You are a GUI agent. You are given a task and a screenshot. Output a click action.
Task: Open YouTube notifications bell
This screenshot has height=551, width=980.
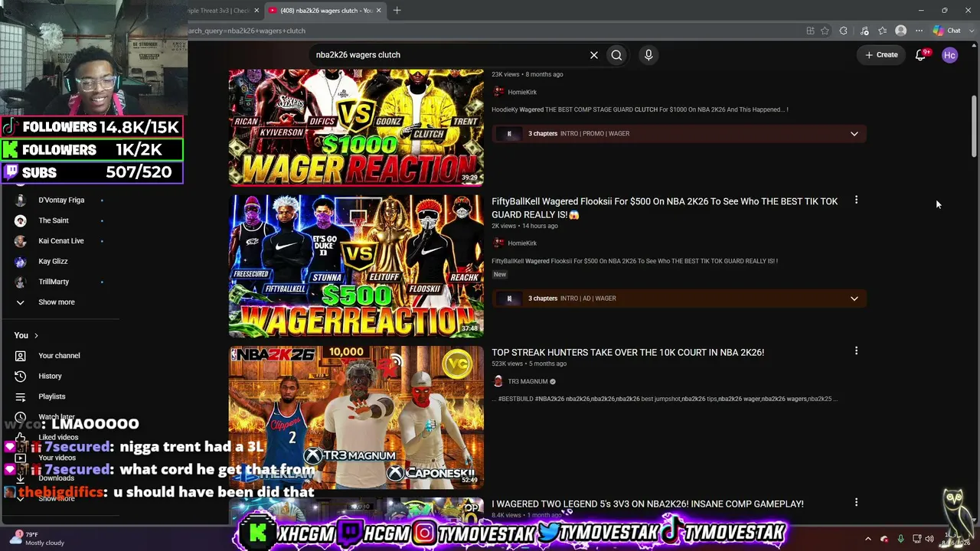point(921,55)
